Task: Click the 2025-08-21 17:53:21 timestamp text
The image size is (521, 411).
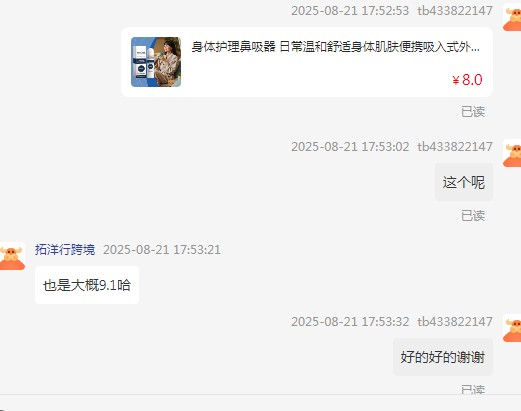Action: (x=162, y=250)
